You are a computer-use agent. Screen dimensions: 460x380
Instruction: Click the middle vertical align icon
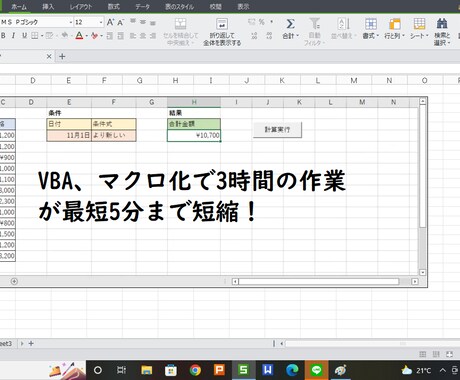point(143,22)
